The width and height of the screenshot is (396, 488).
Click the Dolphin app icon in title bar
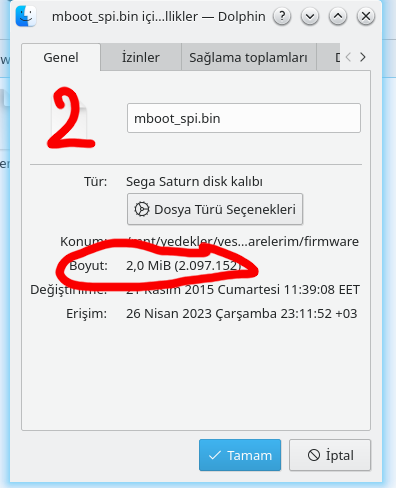[26, 16]
